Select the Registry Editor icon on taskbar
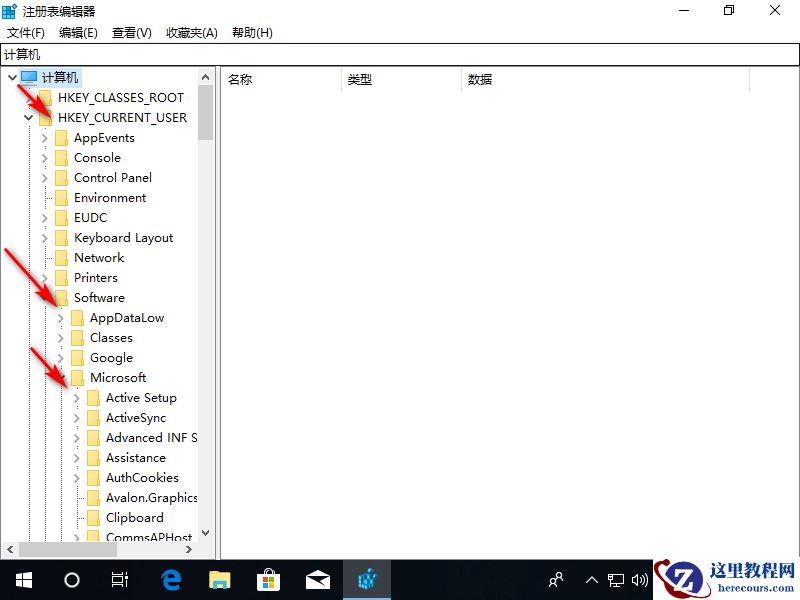Screen dimensions: 800x600 click(x=367, y=579)
